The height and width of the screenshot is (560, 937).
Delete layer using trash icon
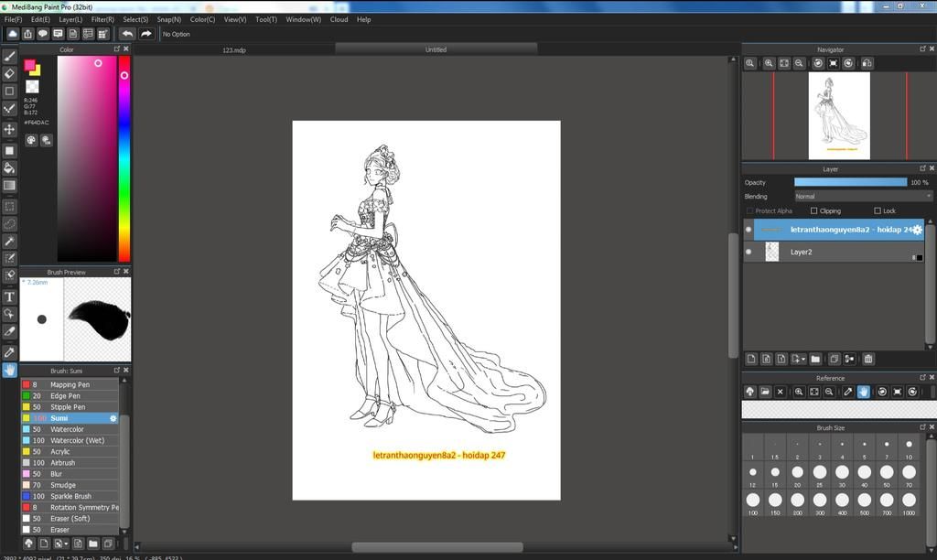coord(868,359)
